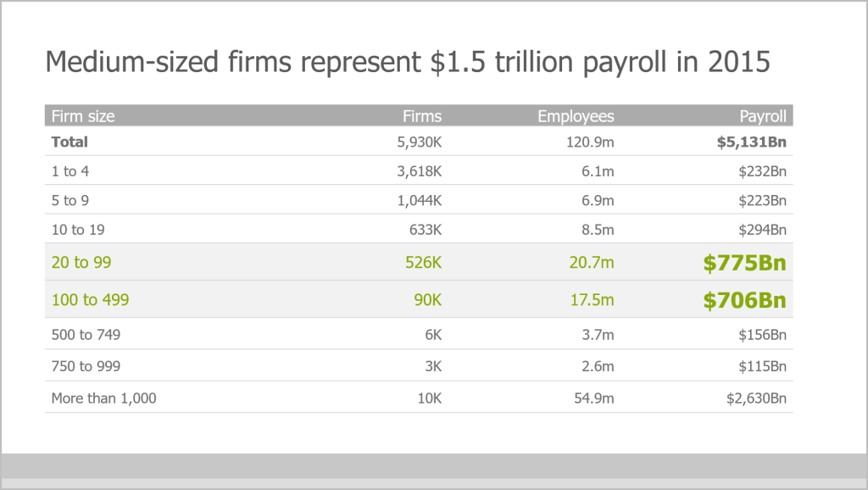
Task: Select the "1 to 4" firm size row
Action: [70, 171]
